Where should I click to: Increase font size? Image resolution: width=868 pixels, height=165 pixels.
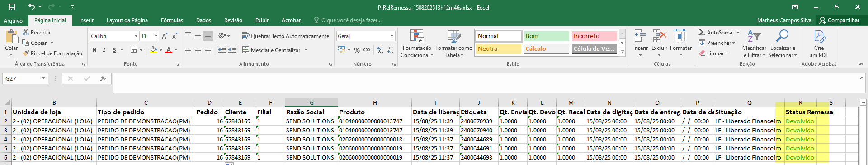point(165,36)
